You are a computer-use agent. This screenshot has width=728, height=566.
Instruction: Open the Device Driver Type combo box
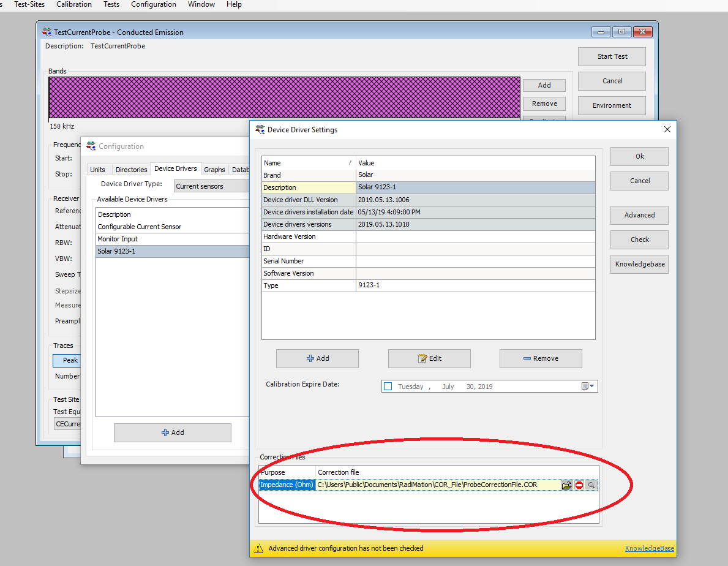point(211,186)
